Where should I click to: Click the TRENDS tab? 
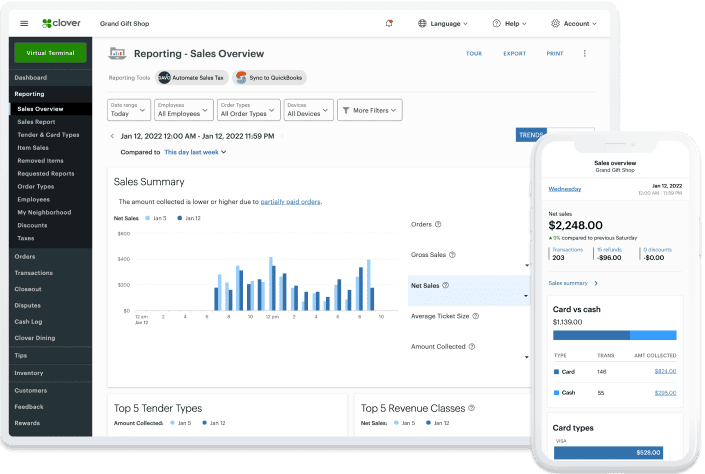(x=531, y=135)
